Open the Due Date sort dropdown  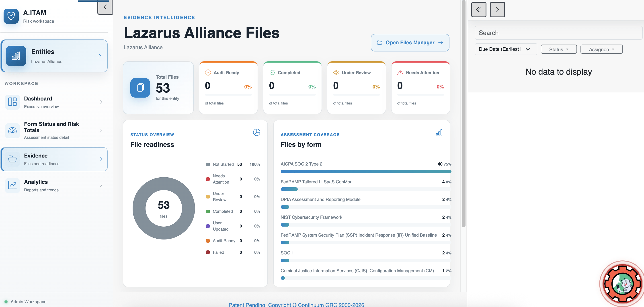[505, 49]
